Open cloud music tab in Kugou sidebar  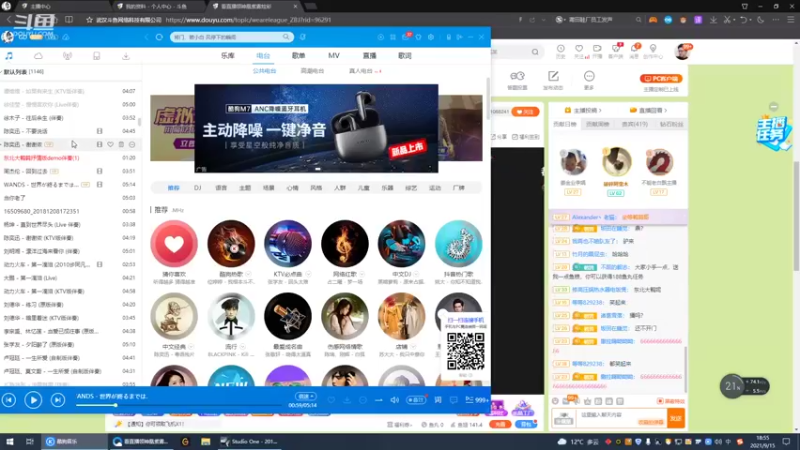point(38,56)
